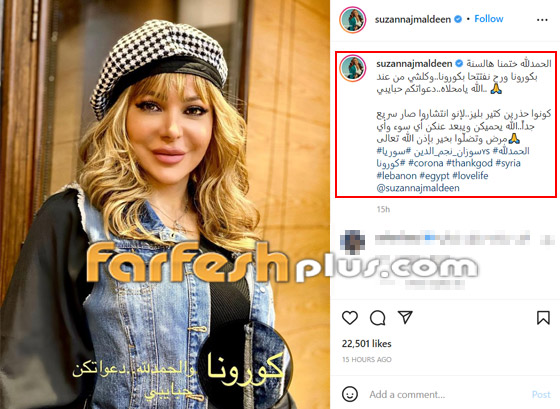560x409 pixels.
Task: Open caption avatar of suzannajmaldeen
Action: coord(352,68)
